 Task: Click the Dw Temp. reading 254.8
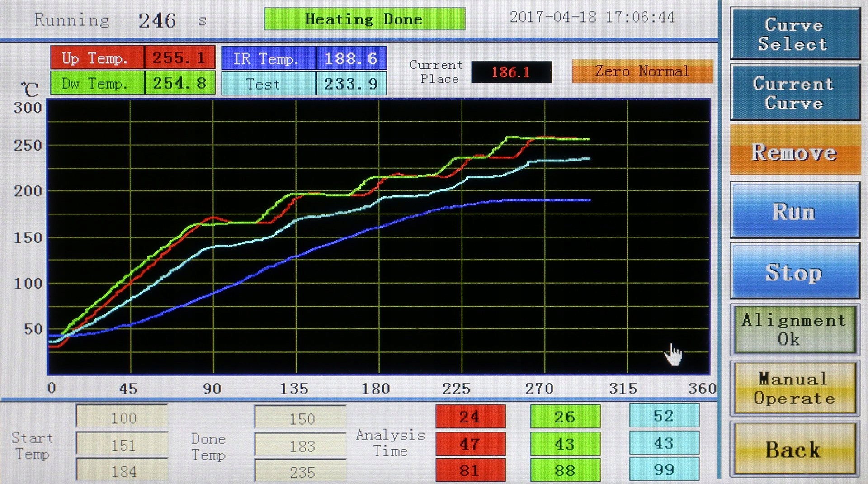[179, 83]
